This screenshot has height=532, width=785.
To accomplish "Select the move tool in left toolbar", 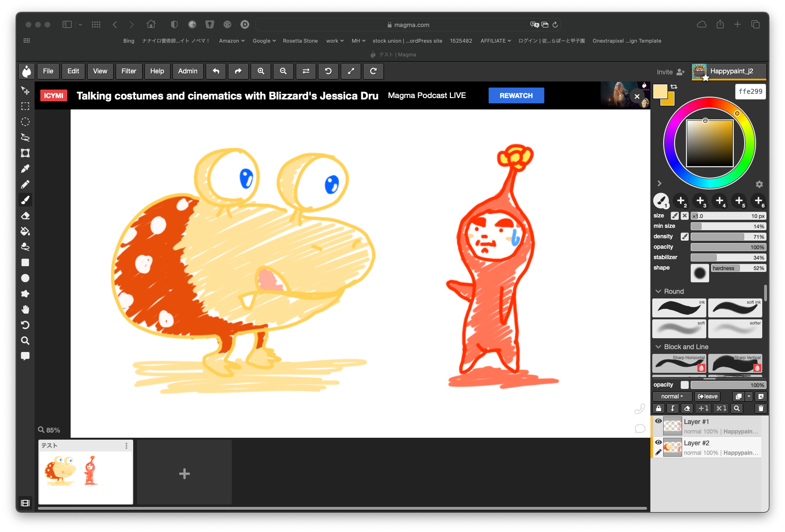I will [x=25, y=90].
